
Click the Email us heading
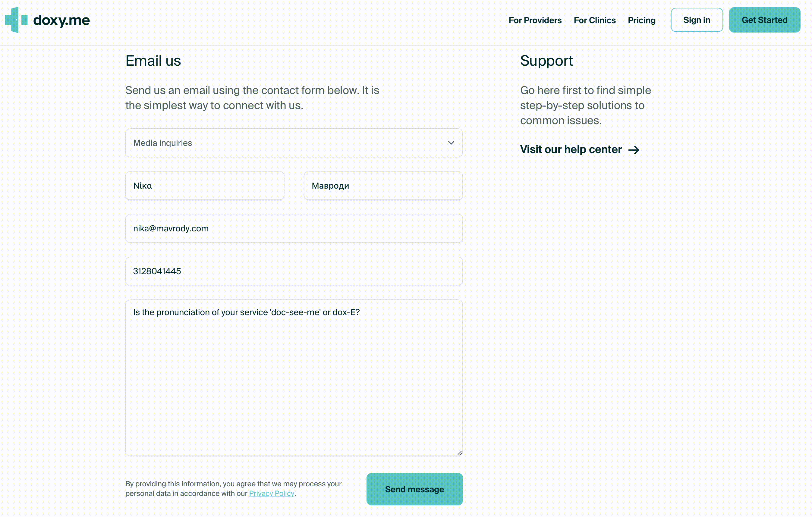tap(153, 61)
